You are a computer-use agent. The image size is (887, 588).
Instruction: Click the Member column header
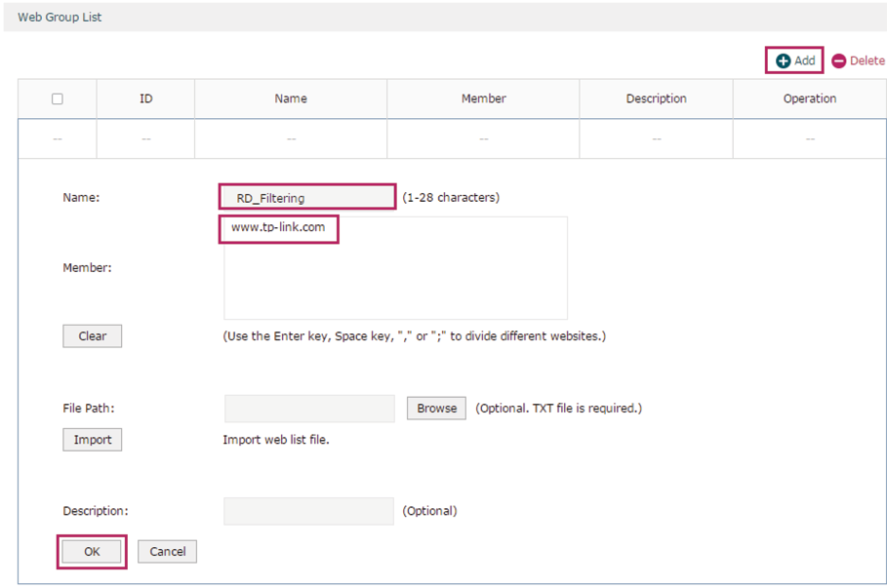click(x=483, y=98)
